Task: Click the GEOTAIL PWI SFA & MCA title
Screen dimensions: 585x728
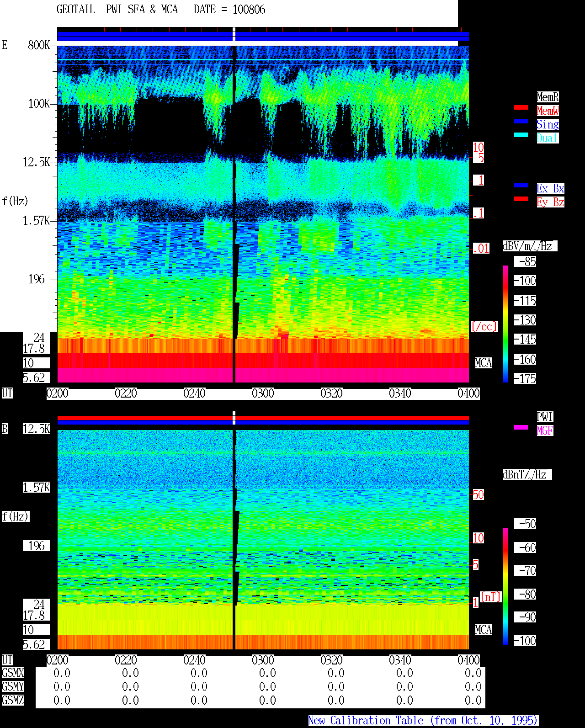Action: pyautogui.click(x=117, y=10)
